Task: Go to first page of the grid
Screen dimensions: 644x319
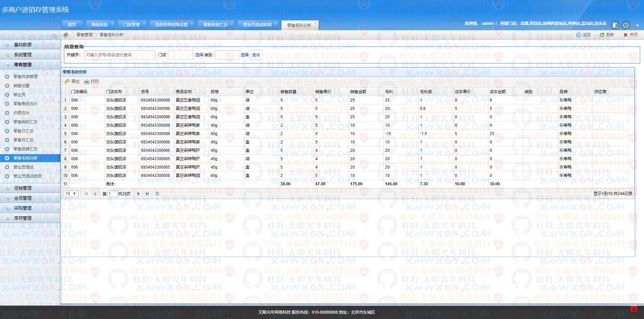Action: point(86,194)
